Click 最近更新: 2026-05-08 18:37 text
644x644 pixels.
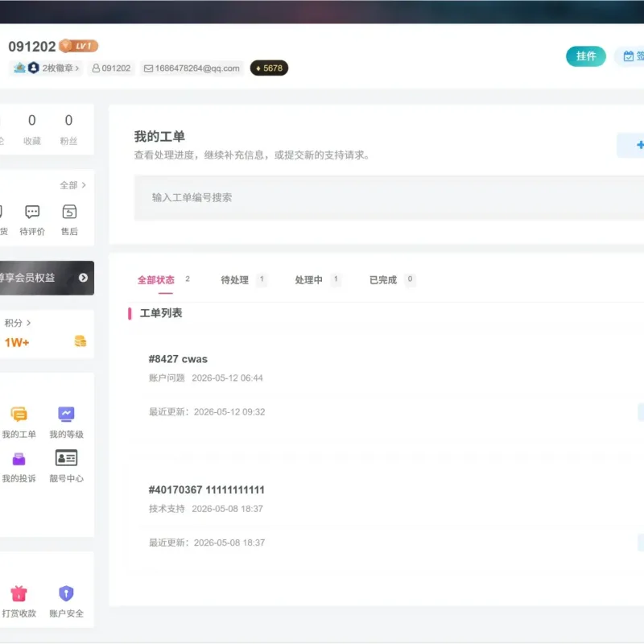[207, 543]
